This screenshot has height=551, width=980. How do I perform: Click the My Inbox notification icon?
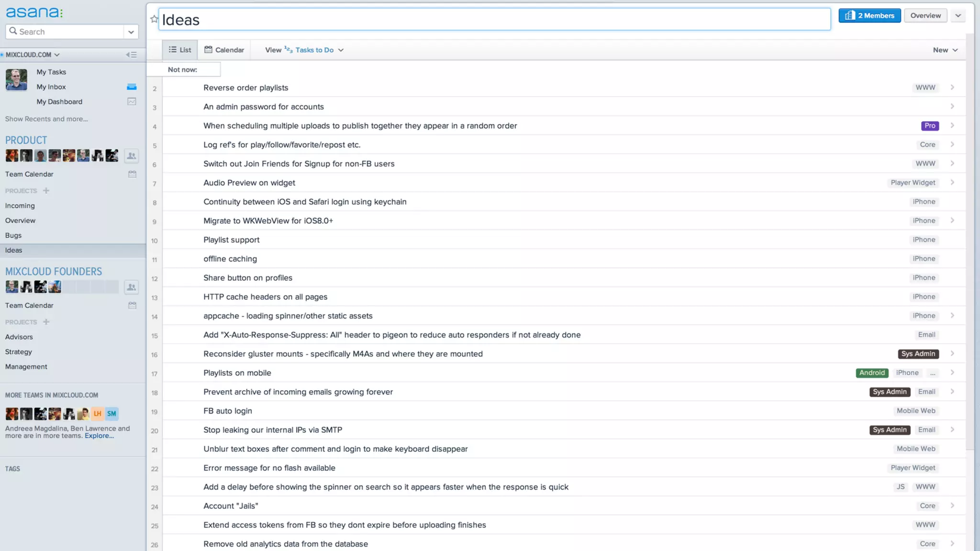132,87
